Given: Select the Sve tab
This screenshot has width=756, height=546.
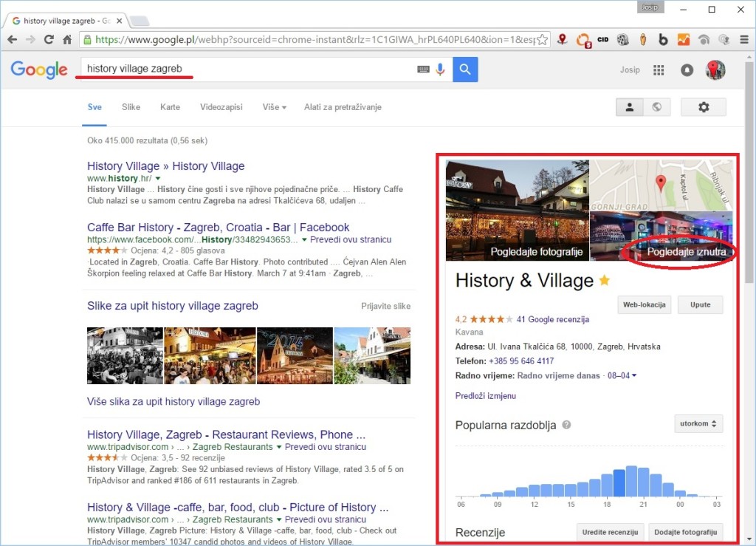Looking at the screenshot, I should pyautogui.click(x=94, y=107).
